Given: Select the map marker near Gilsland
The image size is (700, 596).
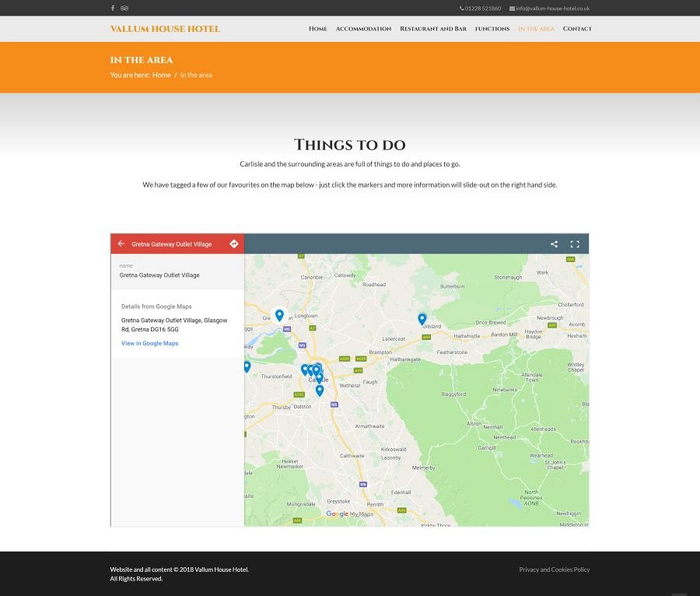Looking at the screenshot, I should pyautogui.click(x=422, y=318).
